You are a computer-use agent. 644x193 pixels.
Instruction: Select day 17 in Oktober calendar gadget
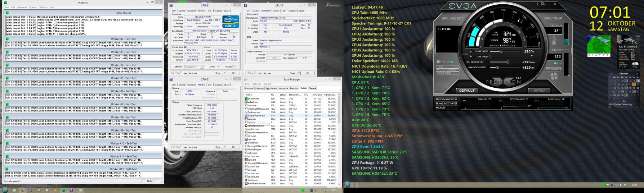627,88
